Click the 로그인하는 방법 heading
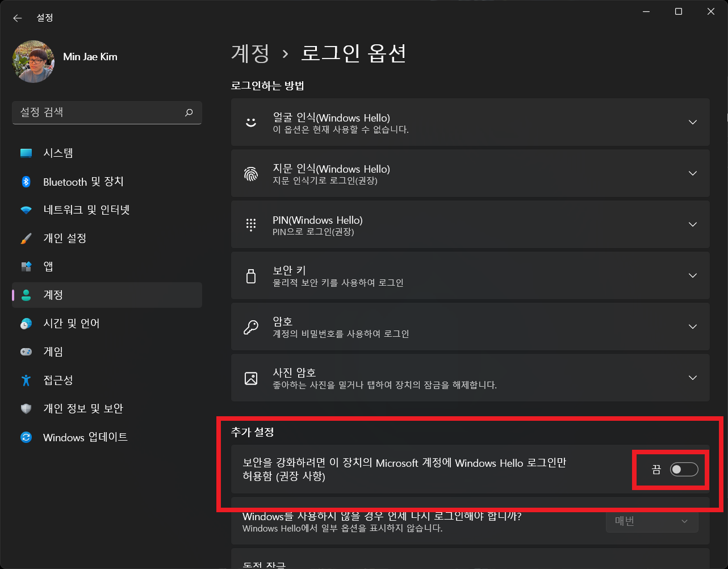 [x=267, y=86]
